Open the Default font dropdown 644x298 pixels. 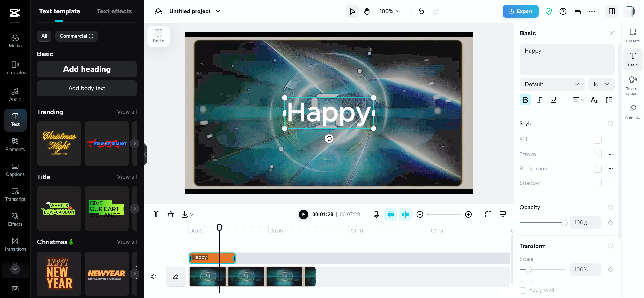point(552,84)
